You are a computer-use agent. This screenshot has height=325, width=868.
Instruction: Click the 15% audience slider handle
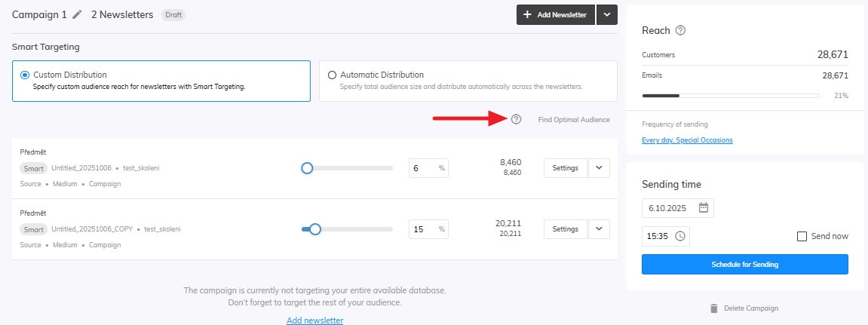315,229
